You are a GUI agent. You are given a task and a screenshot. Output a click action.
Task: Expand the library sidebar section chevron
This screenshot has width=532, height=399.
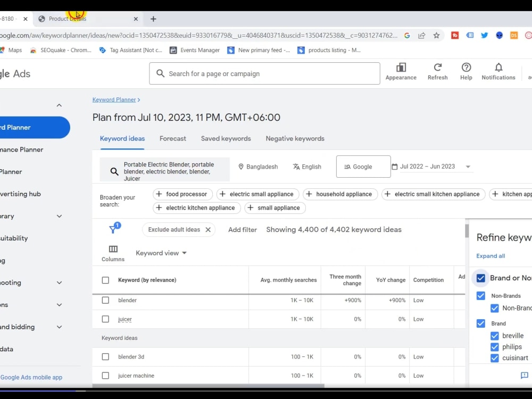pyautogui.click(x=59, y=216)
